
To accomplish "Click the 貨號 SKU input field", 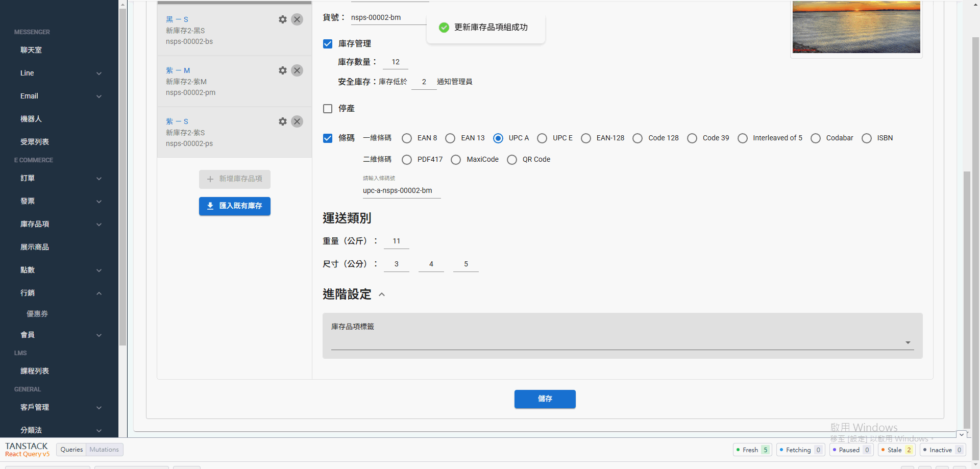I will [389, 17].
